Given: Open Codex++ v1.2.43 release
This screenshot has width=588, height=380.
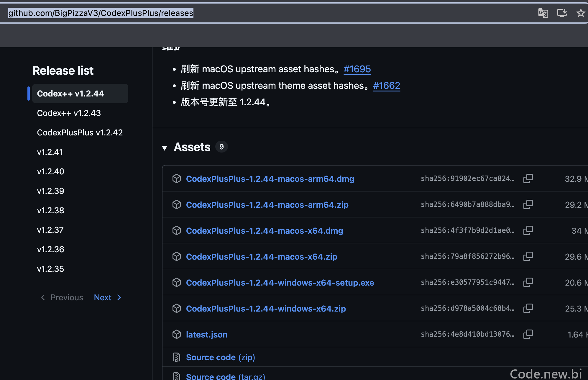Looking at the screenshot, I should (x=69, y=113).
